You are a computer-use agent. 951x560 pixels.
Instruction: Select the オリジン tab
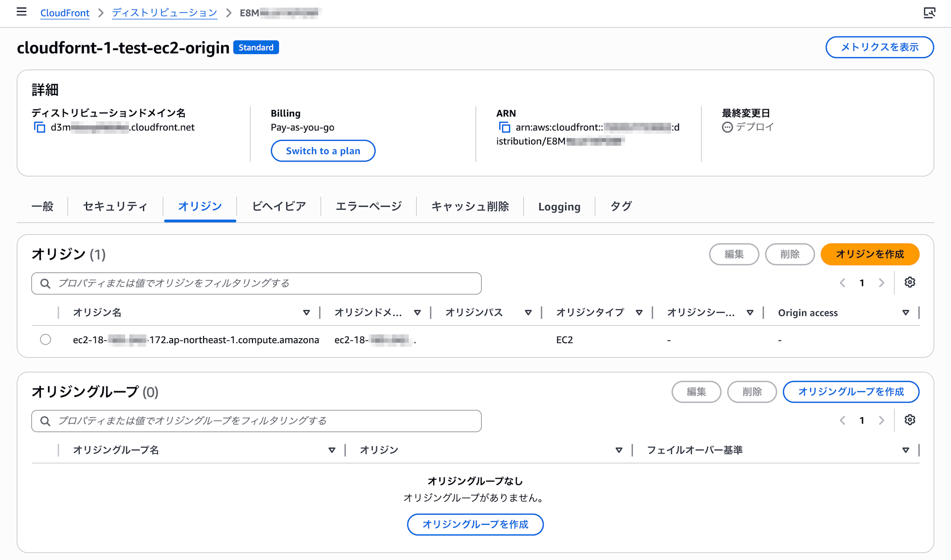pyautogui.click(x=200, y=206)
